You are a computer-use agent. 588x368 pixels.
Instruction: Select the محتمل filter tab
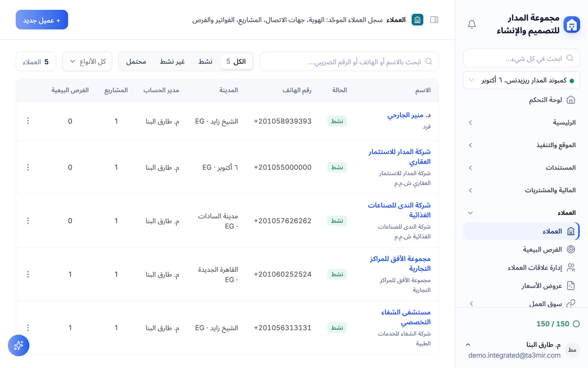coord(136,61)
